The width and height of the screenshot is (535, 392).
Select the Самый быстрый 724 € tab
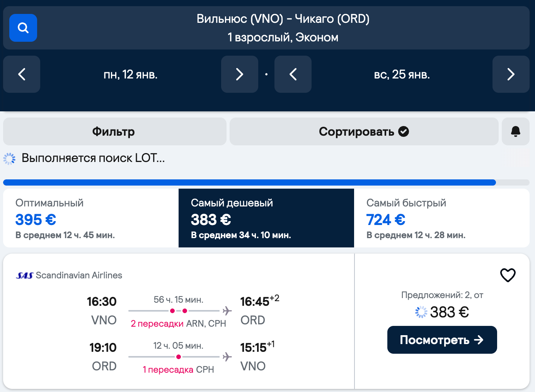(x=442, y=218)
